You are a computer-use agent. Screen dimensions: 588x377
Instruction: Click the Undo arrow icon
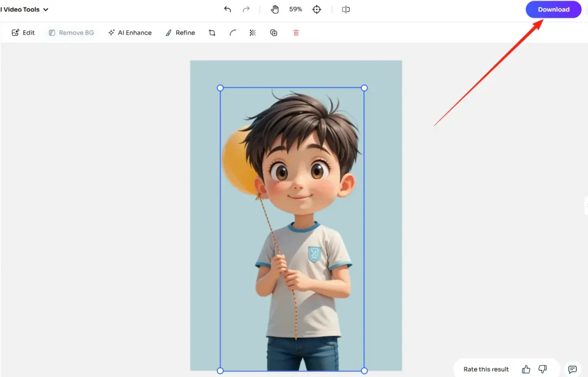click(x=227, y=9)
